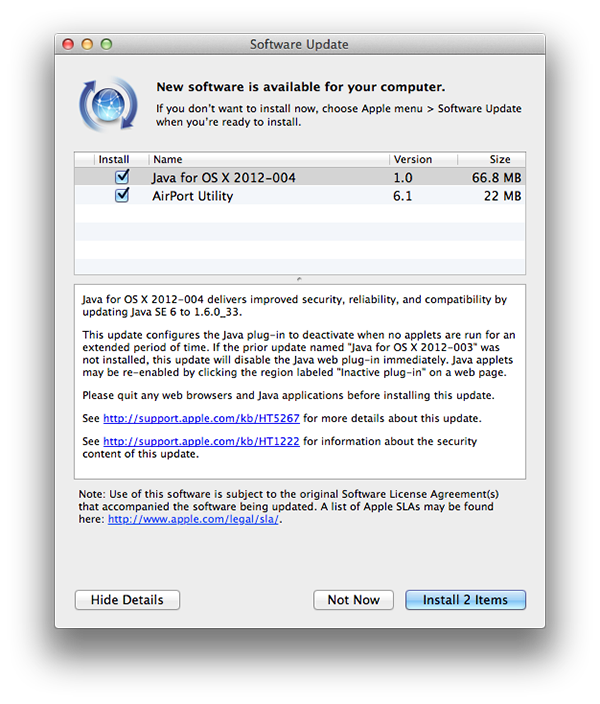
Task: Sort updates by the Install column header
Action: [114, 159]
